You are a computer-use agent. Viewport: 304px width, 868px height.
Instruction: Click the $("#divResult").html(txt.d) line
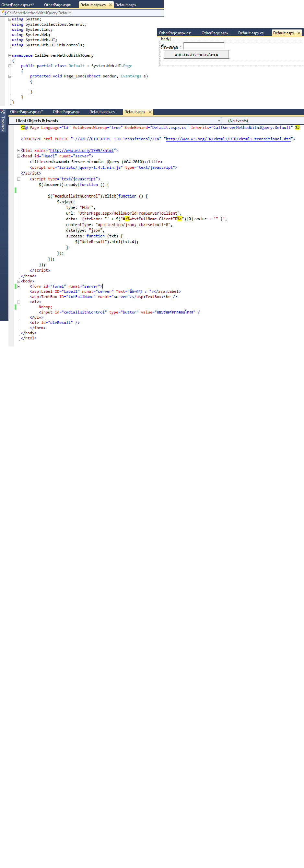107,242
